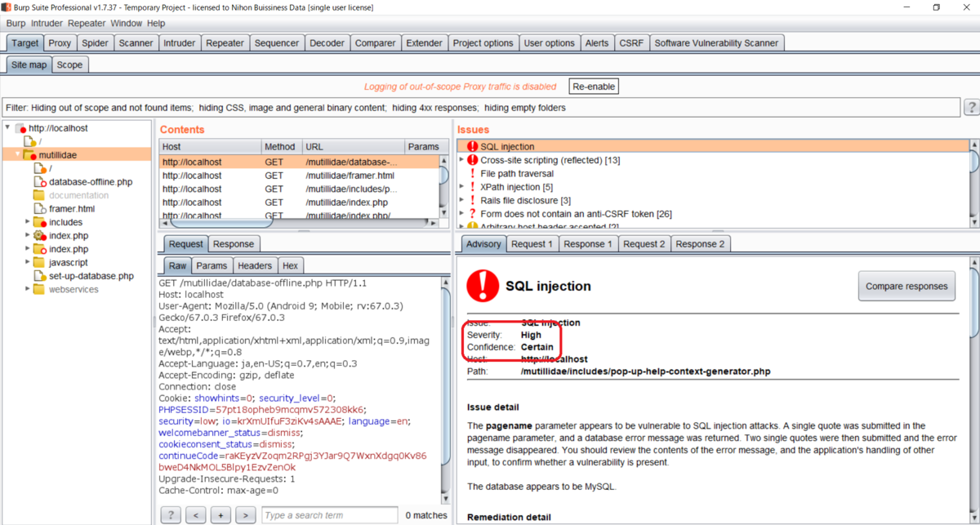Click the XPath injection exclamation icon

click(x=472, y=187)
